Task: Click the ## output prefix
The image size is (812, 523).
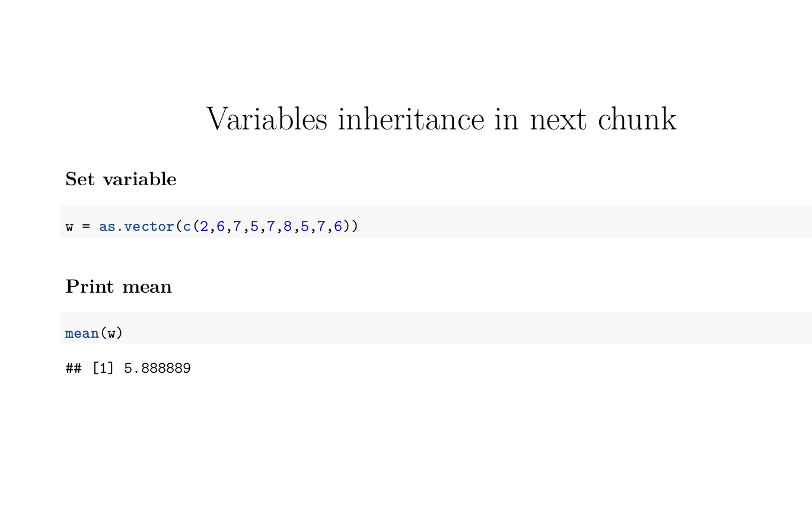Action: point(74,369)
